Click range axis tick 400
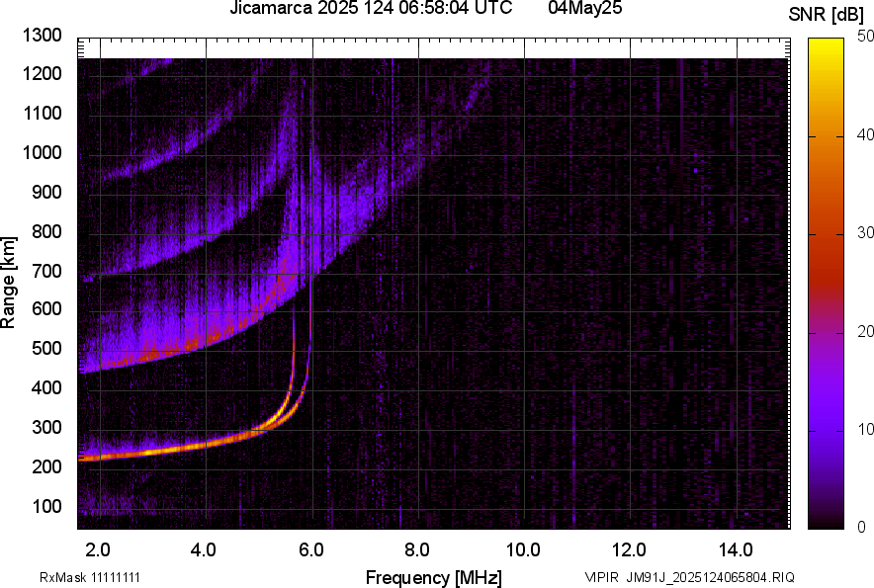Viewport: 874px width, 588px height. coord(46,387)
